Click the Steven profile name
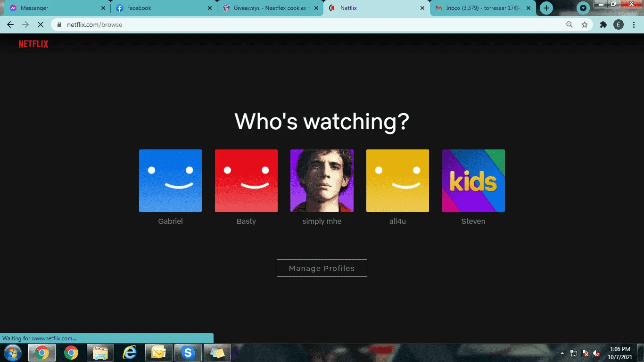The height and width of the screenshot is (362, 644). 473,221
